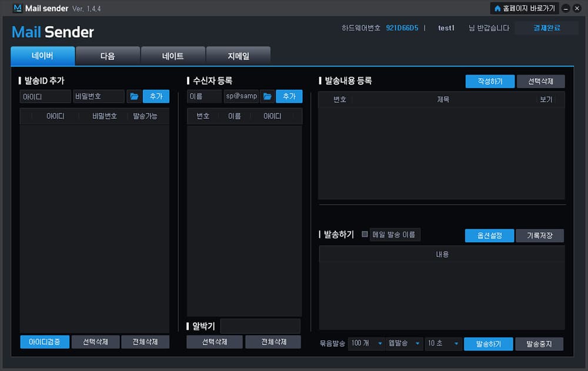Switch to the 네이버 tab
This screenshot has height=371, width=588.
point(43,56)
